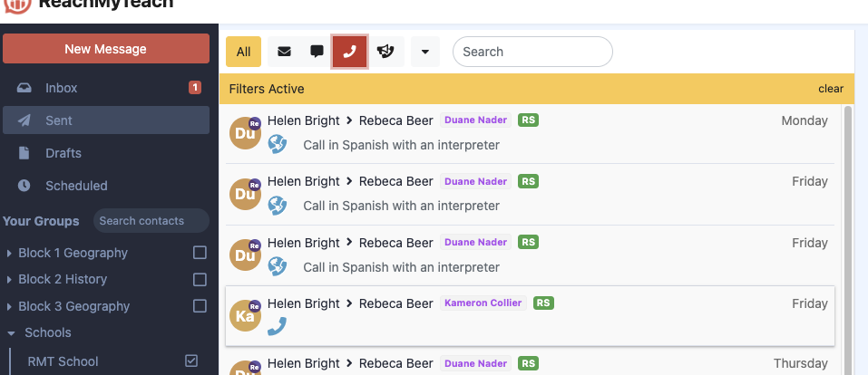The width and height of the screenshot is (868, 375).
Task: Clear the active filters
Action: (x=830, y=89)
